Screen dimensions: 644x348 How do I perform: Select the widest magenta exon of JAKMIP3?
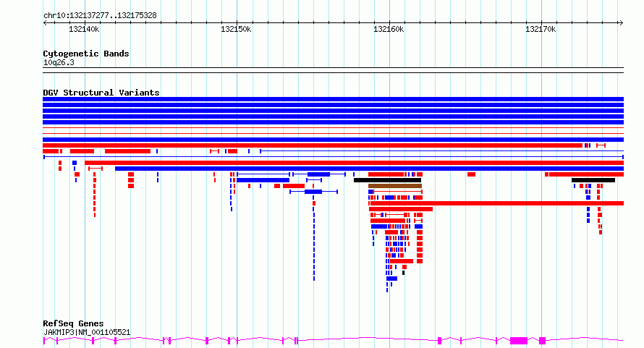(x=519, y=341)
